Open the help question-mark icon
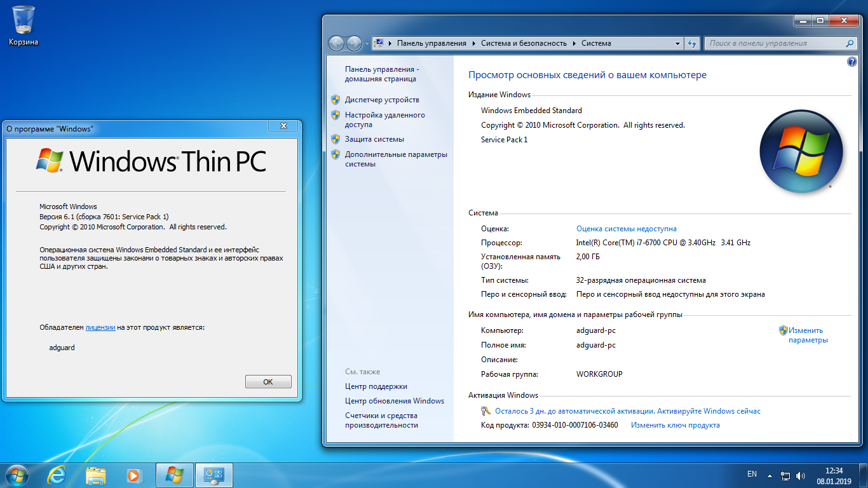 coord(852,62)
